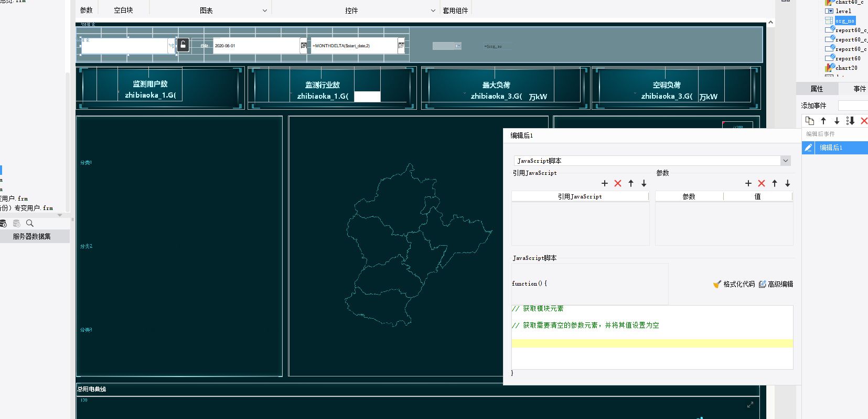The image size is (868, 419).
Task: Click the copy event icon in events toolbar
Action: pyautogui.click(x=810, y=121)
